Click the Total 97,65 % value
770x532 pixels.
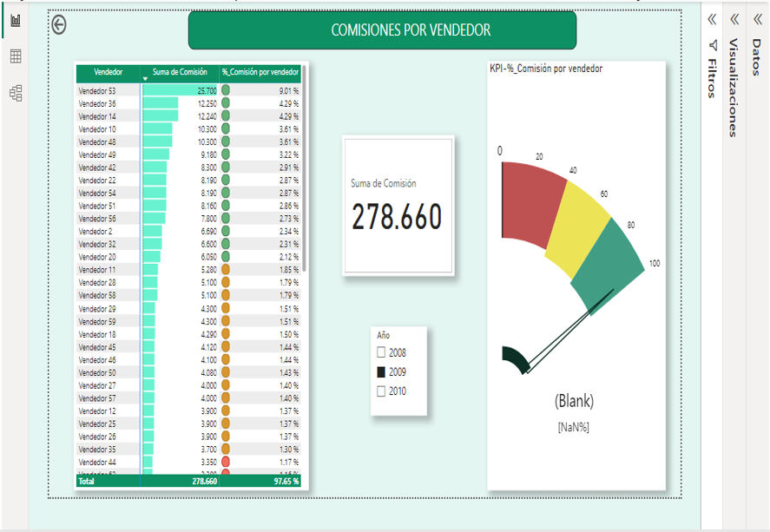pyautogui.click(x=286, y=481)
